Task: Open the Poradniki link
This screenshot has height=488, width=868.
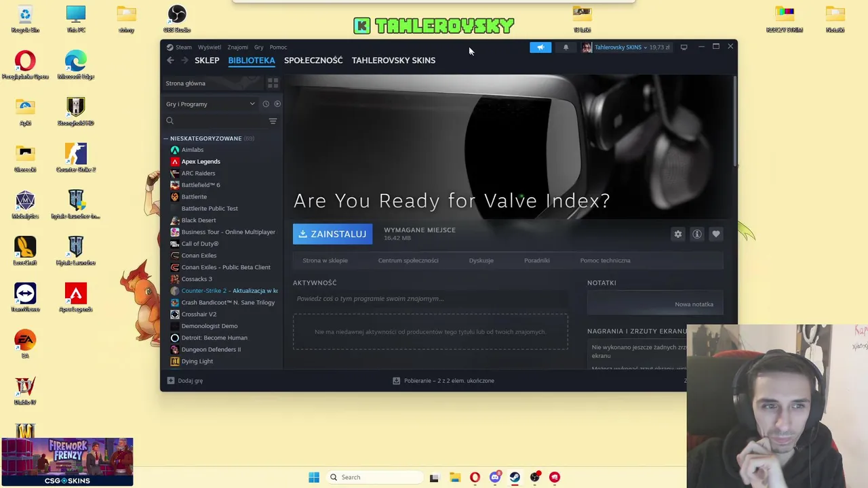Action: point(537,260)
